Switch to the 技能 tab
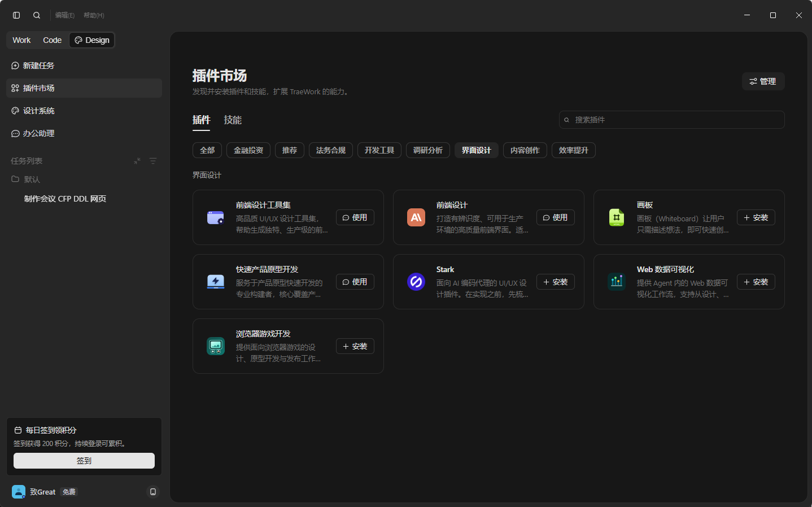 click(233, 120)
